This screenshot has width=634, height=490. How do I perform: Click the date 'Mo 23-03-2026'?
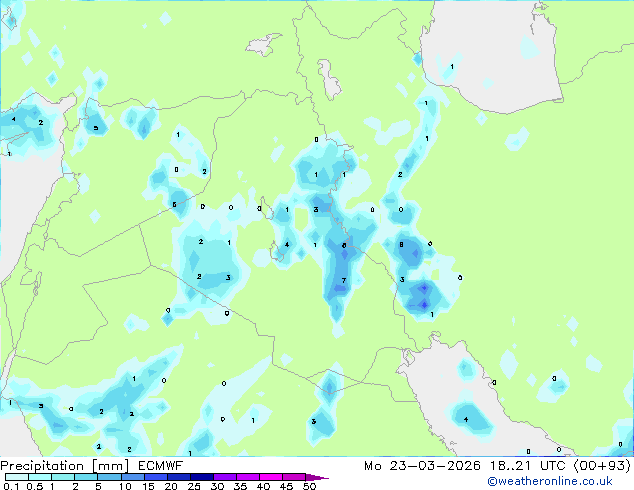[423, 466]
